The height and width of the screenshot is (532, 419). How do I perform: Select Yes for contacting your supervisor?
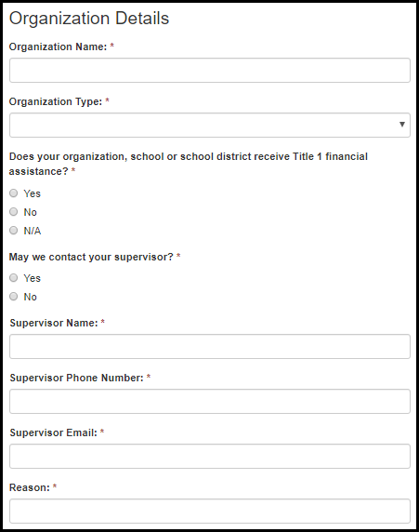pos(14,278)
